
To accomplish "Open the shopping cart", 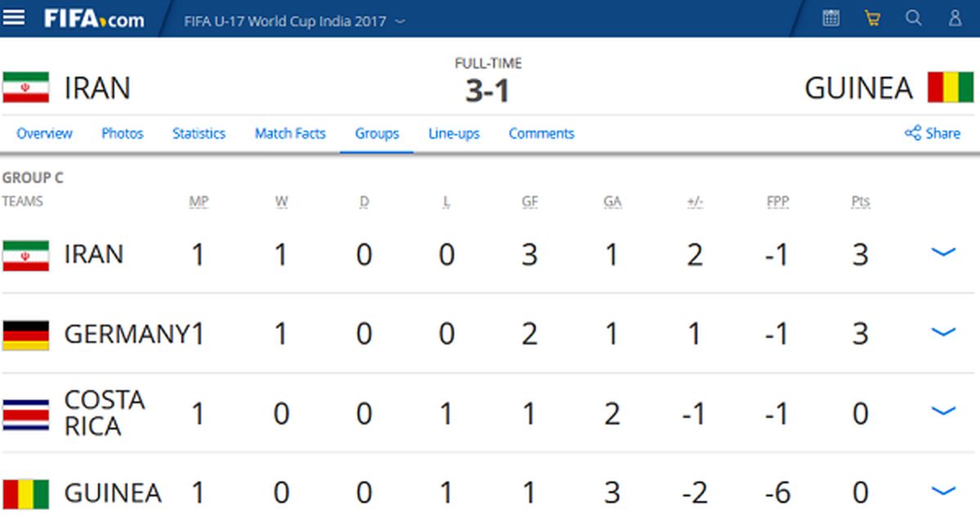I will [871, 18].
